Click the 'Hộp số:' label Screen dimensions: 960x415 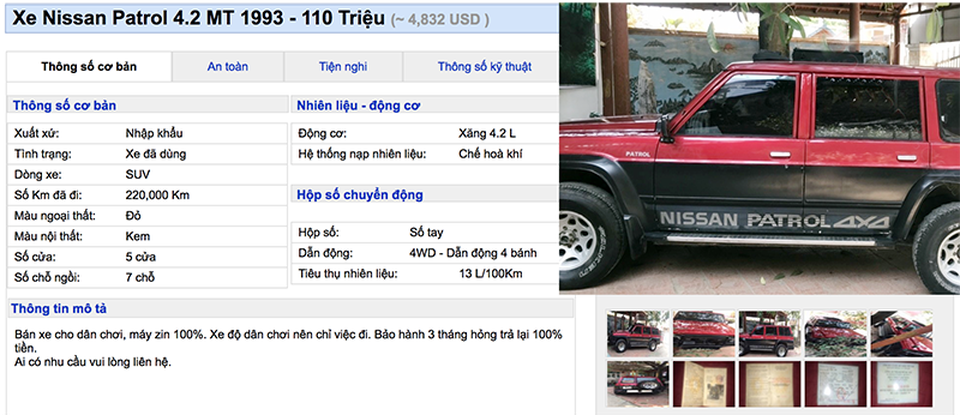[318, 233]
